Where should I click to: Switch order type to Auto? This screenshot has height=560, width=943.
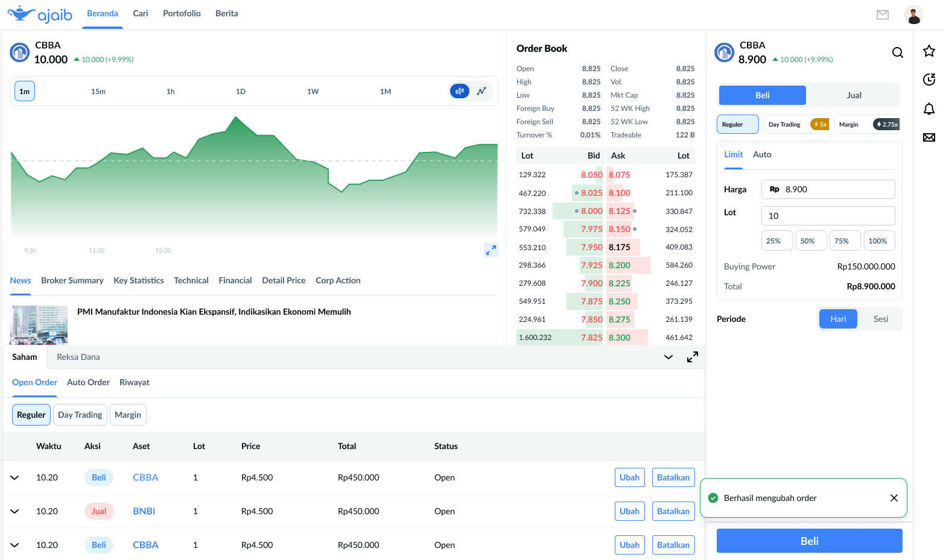click(x=762, y=154)
